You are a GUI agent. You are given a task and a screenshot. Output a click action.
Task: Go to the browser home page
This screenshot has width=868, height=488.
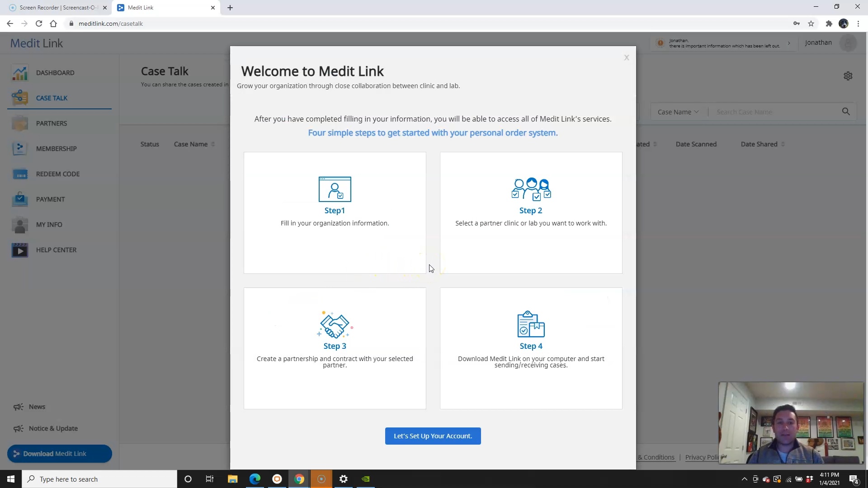tap(53, 23)
